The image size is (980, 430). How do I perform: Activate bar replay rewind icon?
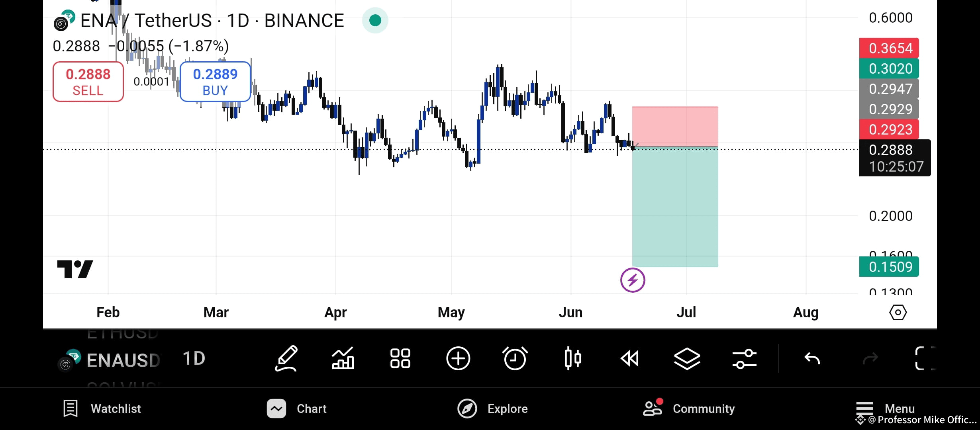coord(629,358)
